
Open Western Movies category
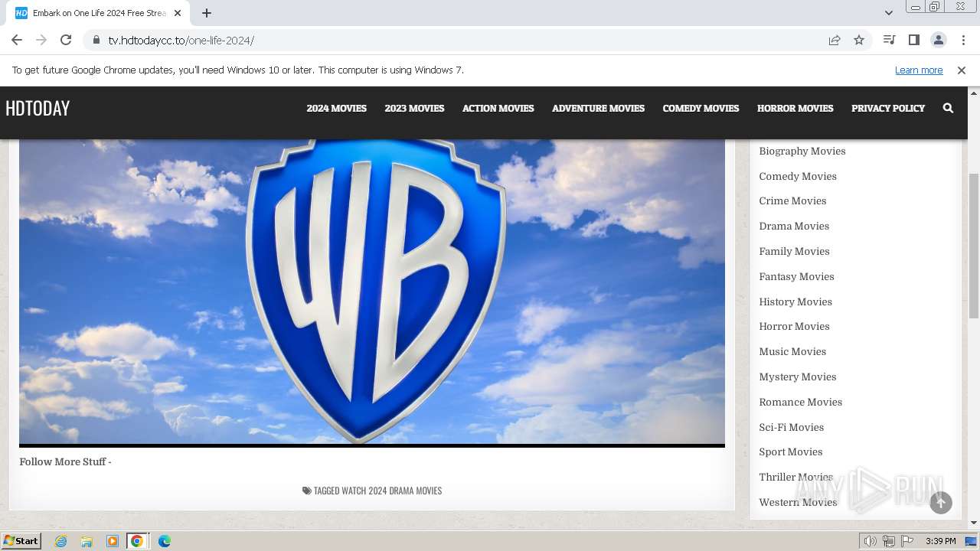coord(798,503)
